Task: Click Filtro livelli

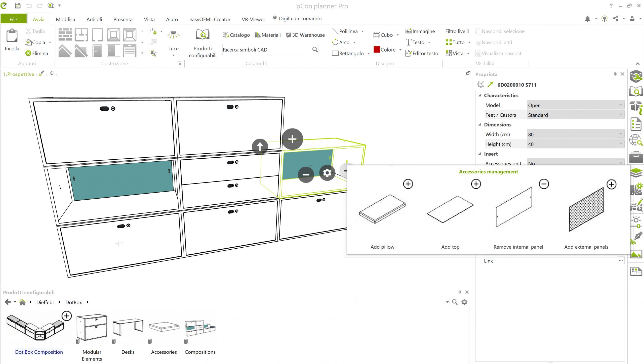Action: point(457,31)
